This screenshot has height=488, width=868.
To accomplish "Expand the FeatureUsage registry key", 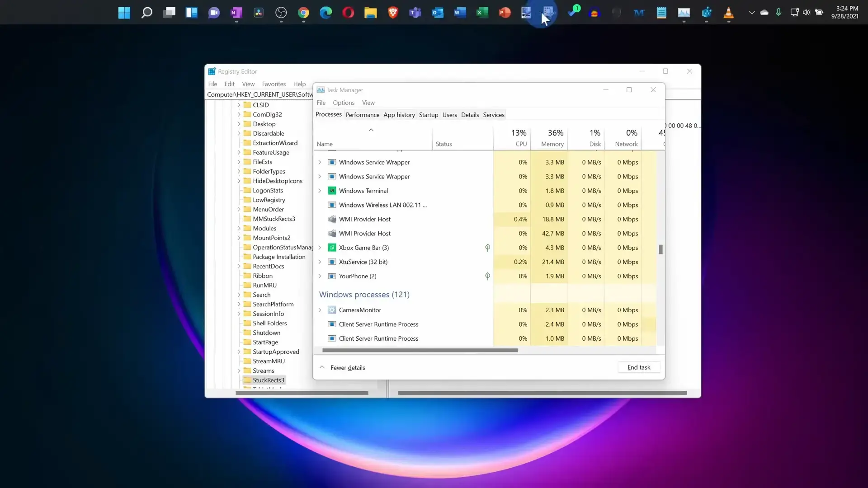I will pos(239,153).
